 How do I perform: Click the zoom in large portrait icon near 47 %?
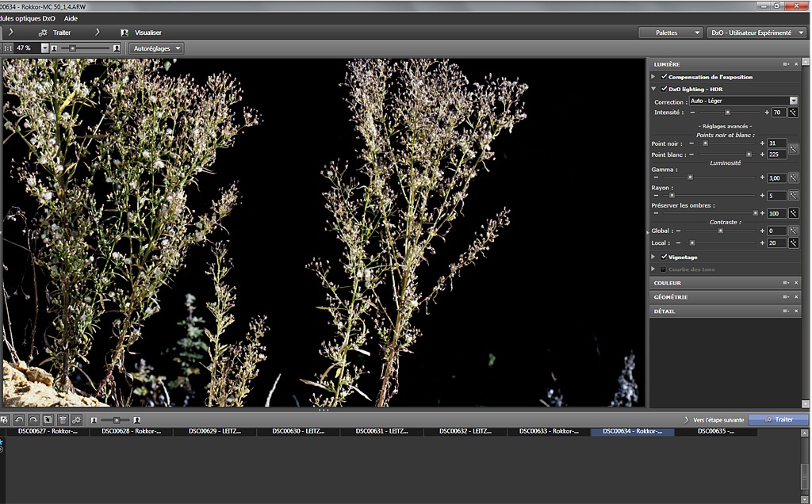click(x=117, y=48)
